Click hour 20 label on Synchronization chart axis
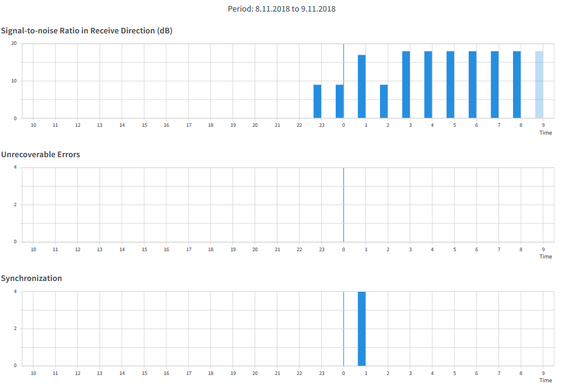This screenshot has width=567, height=392. (x=255, y=373)
